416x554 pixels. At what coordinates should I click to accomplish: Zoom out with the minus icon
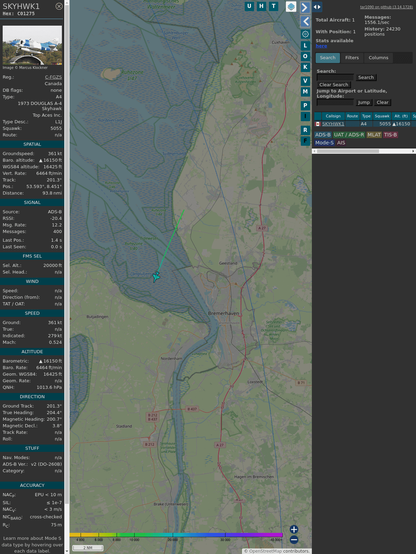tap(294, 540)
